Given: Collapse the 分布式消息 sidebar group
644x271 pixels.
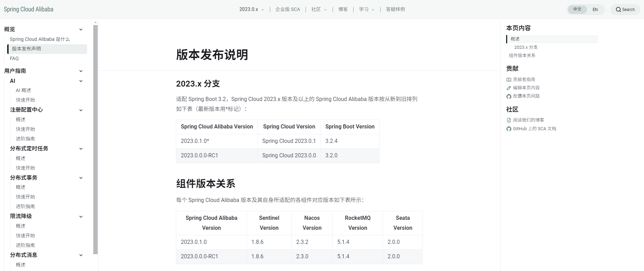Looking at the screenshot, I should click(x=81, y=255).
